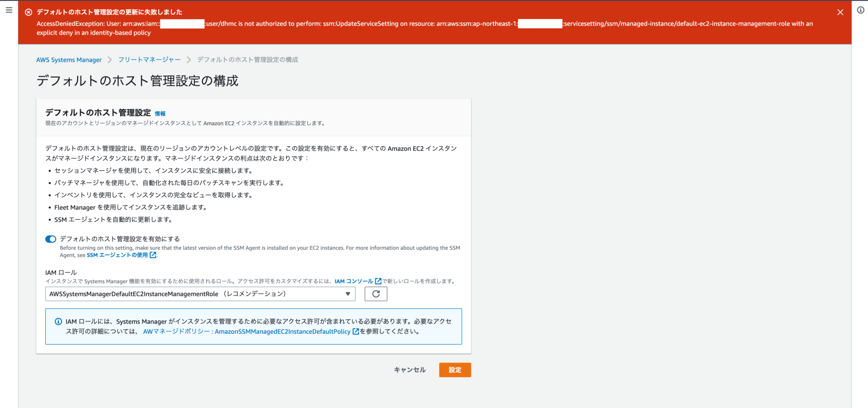Click the info icon in the IAM role notice
Screen dimensions: 868x408
tap(58, 322)
